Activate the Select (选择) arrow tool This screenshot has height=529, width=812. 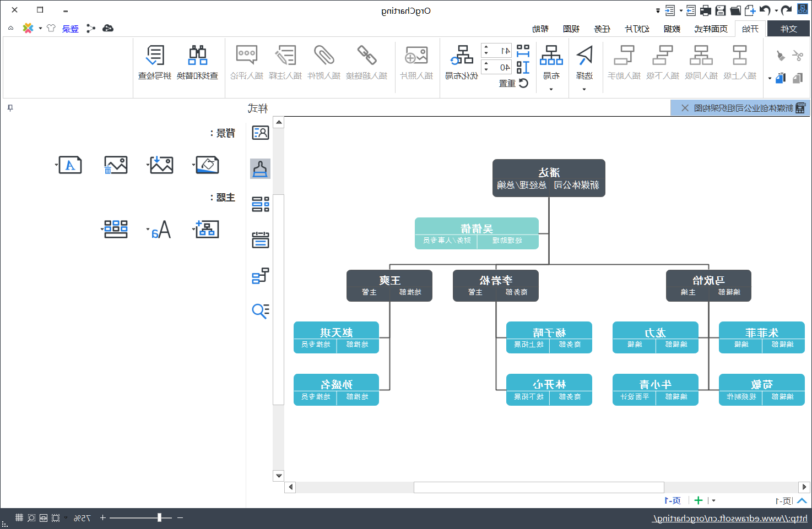click(584, 56)
